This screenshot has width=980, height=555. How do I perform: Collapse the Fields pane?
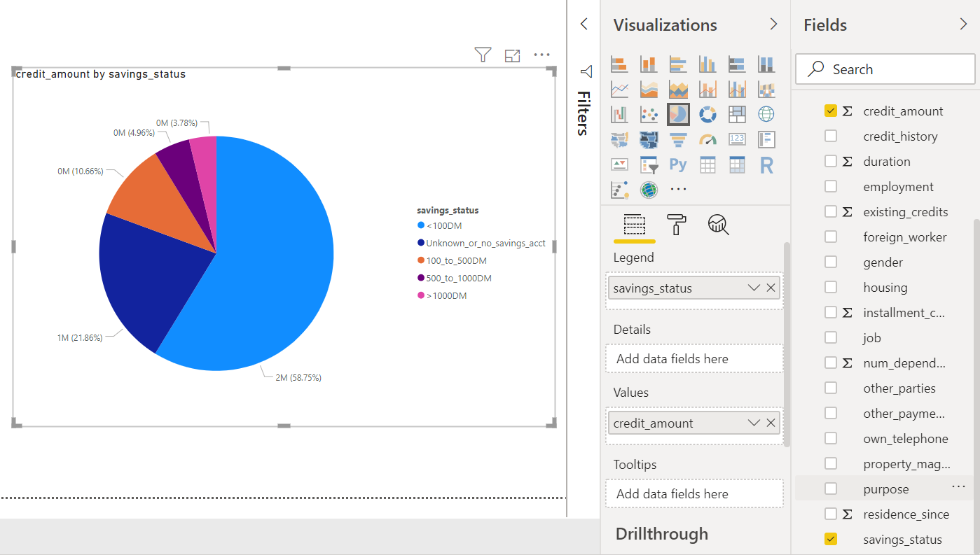(963, 24)
